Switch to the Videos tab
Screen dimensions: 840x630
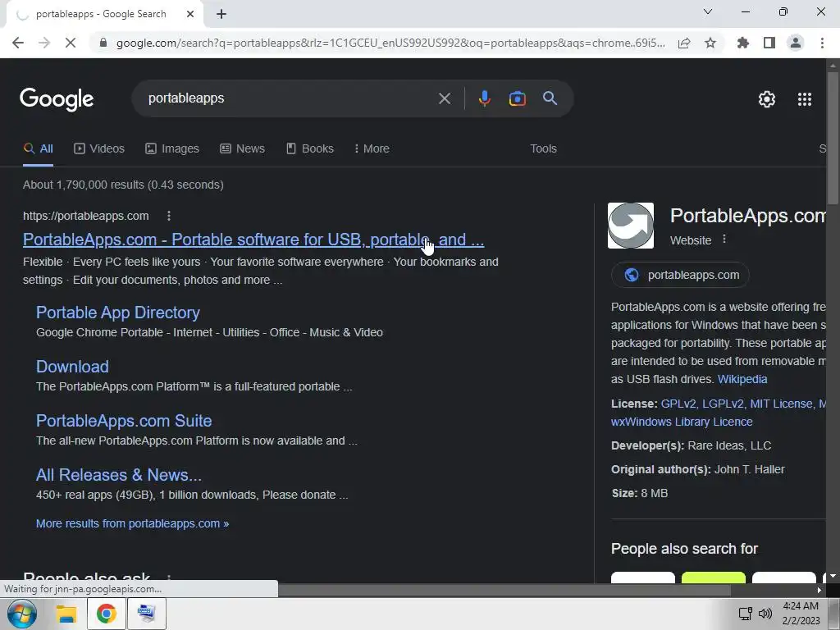[x=99, y=149]
